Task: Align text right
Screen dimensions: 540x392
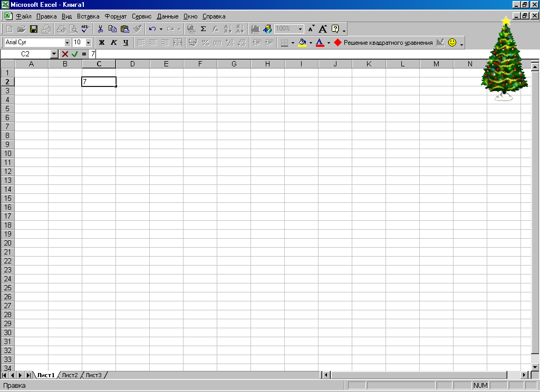Action: point(165,43)
